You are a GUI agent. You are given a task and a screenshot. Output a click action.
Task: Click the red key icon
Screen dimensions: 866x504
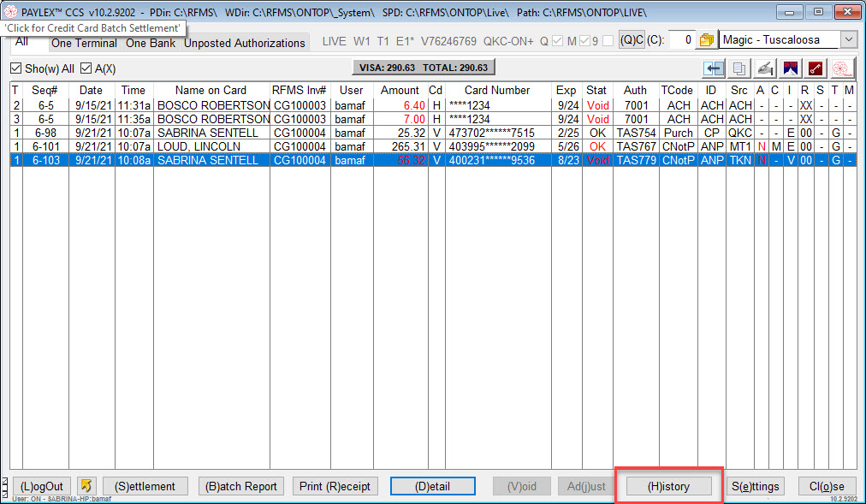(x=816, y=68)
